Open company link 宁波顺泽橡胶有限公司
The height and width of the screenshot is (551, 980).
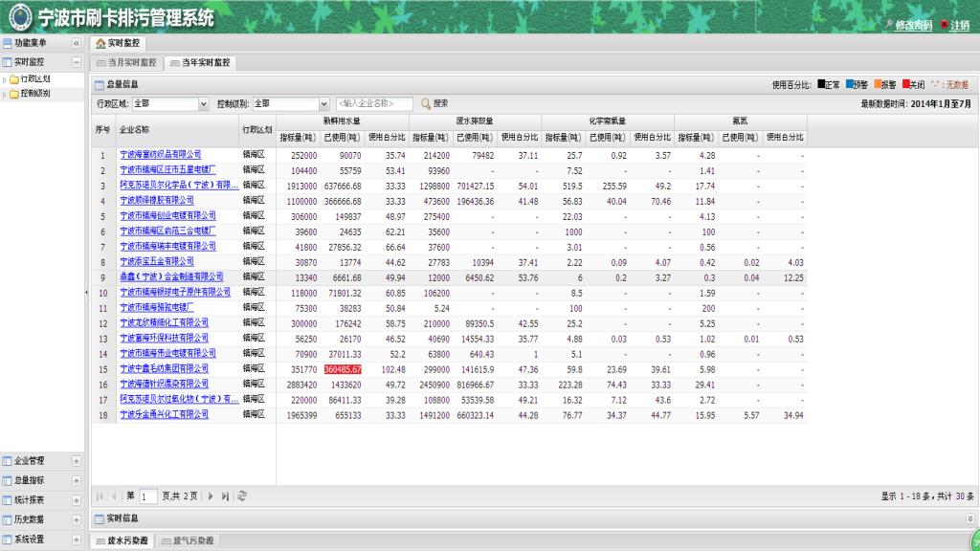[x=157, y=201]
